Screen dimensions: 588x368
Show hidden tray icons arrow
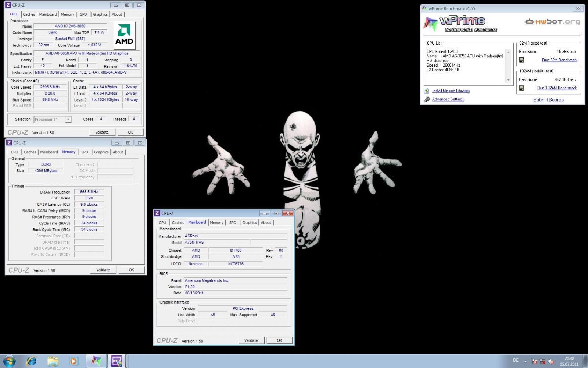tap(525, 361)
